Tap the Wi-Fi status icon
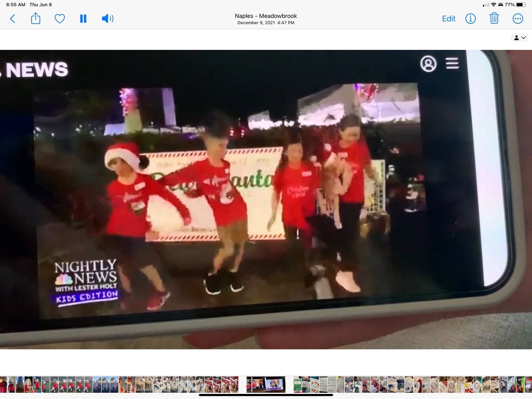532x399 pixels. pyautogui.click(x=493, y=5)
